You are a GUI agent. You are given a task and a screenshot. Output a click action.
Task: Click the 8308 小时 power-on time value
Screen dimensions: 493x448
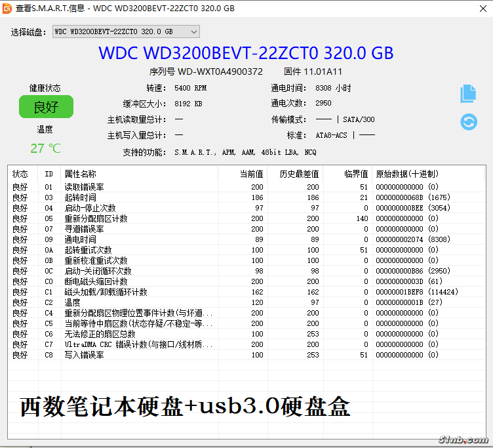(333, 88)
